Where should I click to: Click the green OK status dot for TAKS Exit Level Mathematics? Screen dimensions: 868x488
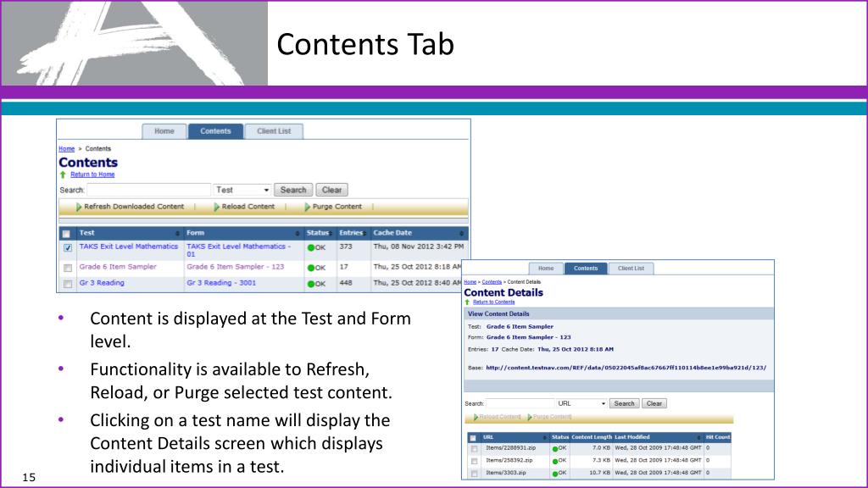coord(311,248)
